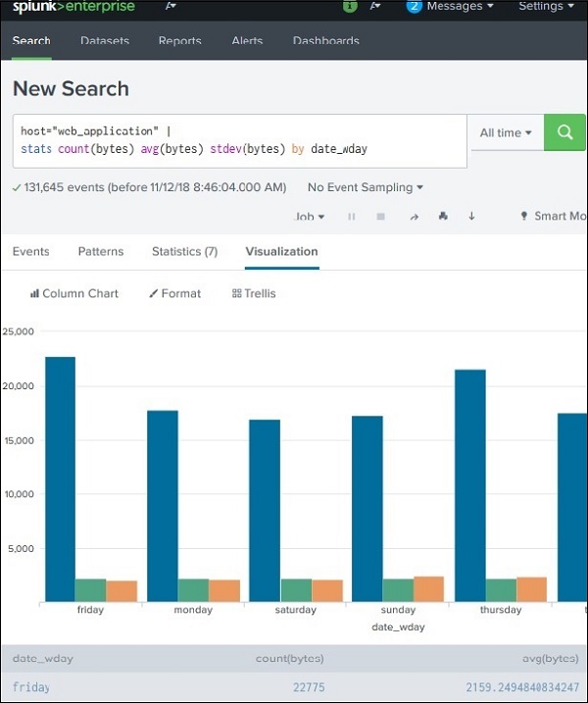Open the Job dropdown menu
This screenshot has height=703, width=588.
310,217
